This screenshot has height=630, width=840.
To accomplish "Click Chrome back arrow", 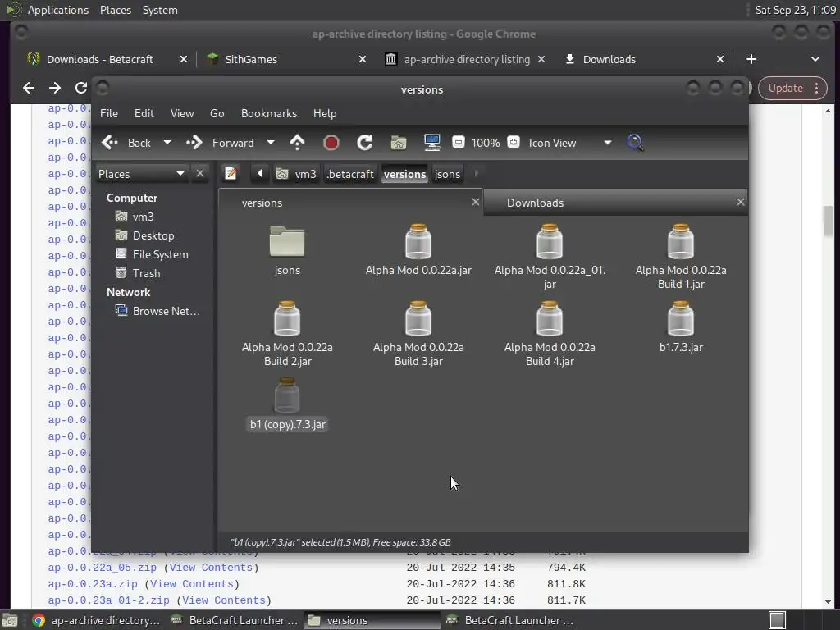I will [x=29, y=88].
